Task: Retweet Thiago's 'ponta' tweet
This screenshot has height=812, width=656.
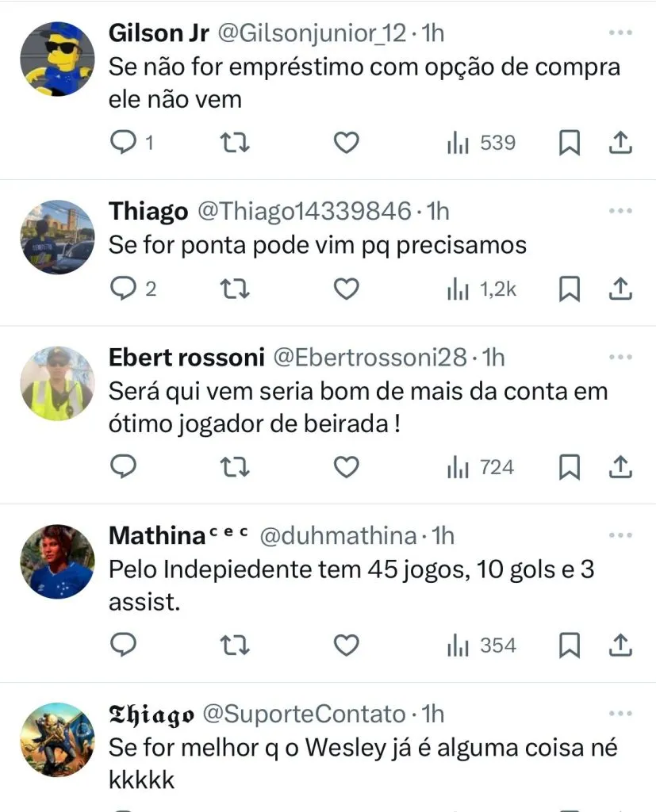Action: click(234, 289)
